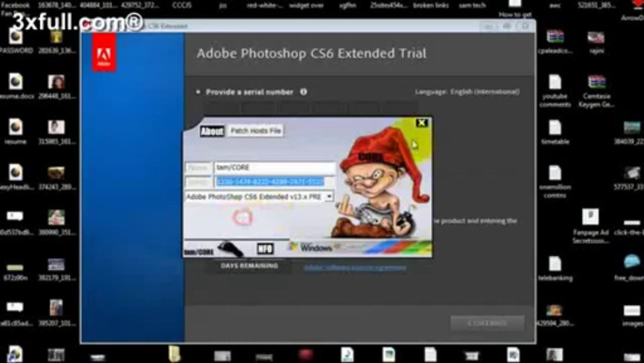This screenshot has height=363, width=644.
Task: Open the easyHeadli desktop icon
Action: pyautogui.click(x=16, y=177)
